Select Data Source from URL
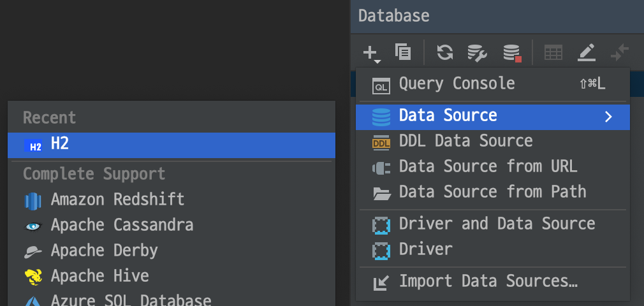 [492, 167]
